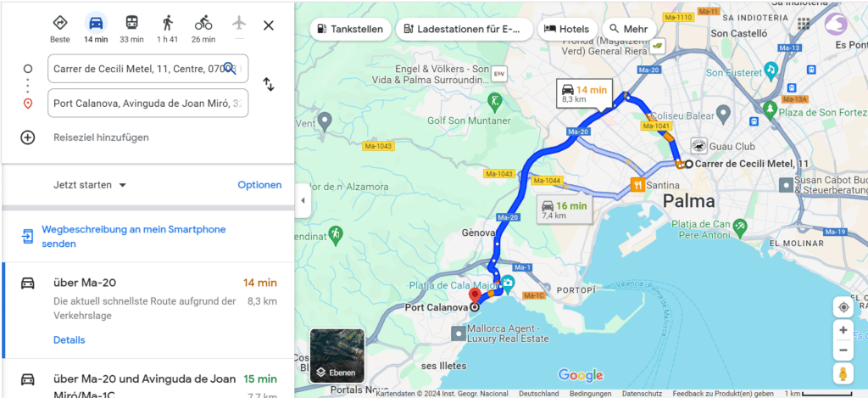Filter map by Tankstellen

[350, 30]
